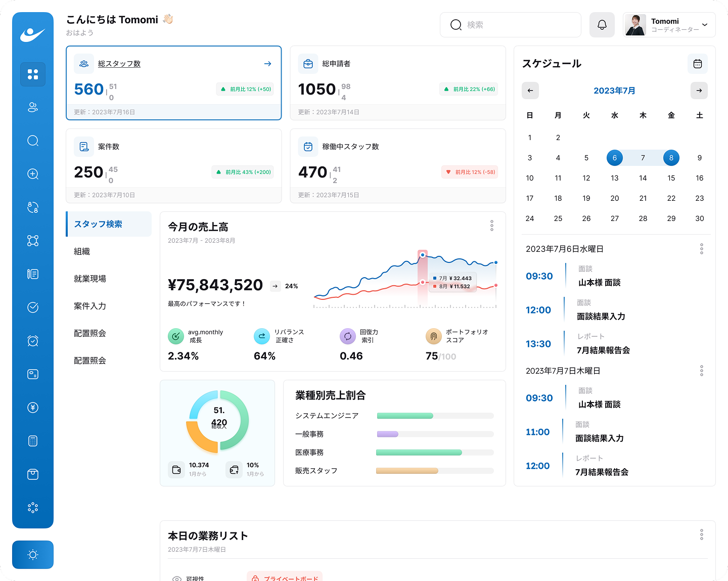This screenshot has width=728, height=581.
Task: Open the yen currency icon in sidebar
Action: click(x=33, y=408)
